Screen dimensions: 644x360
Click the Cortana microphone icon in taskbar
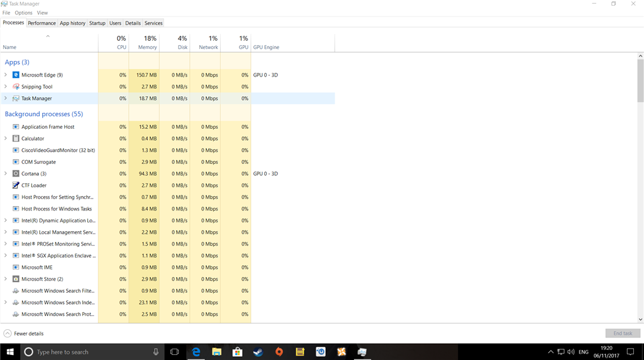(156, 352)
